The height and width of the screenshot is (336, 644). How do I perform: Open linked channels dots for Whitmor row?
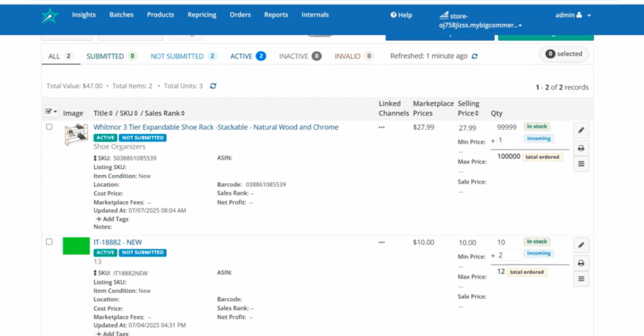382,127
